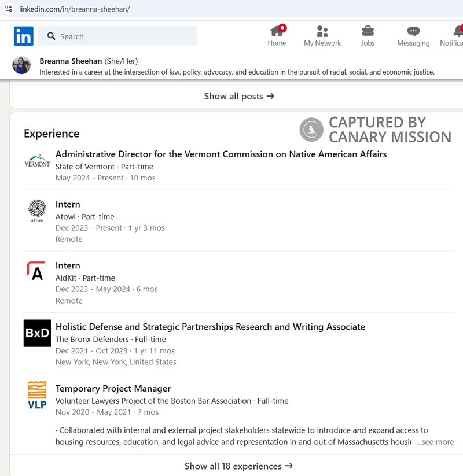The width and height of the screenshot is (463, 476).
Task: Go to the Jobs briefcase icon
Action: [368, 31]
